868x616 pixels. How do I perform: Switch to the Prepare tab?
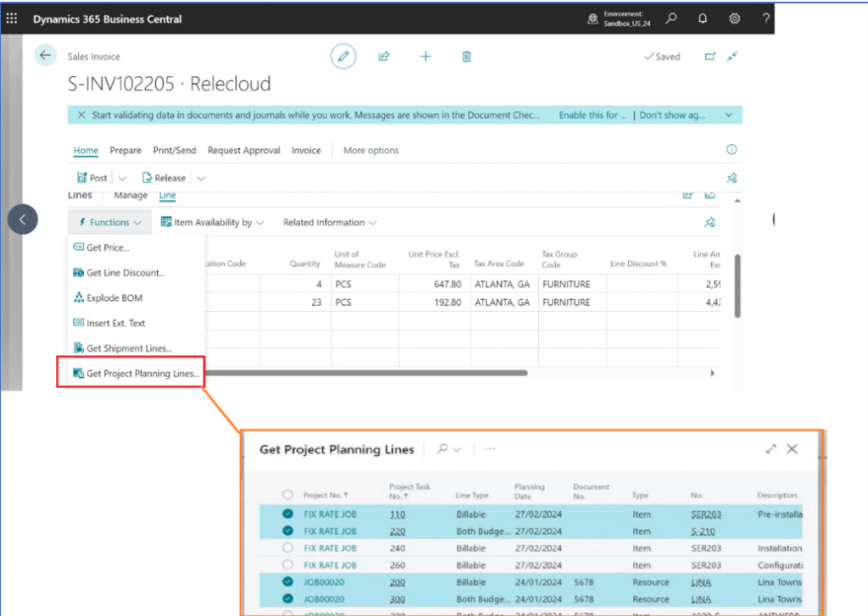125,150
